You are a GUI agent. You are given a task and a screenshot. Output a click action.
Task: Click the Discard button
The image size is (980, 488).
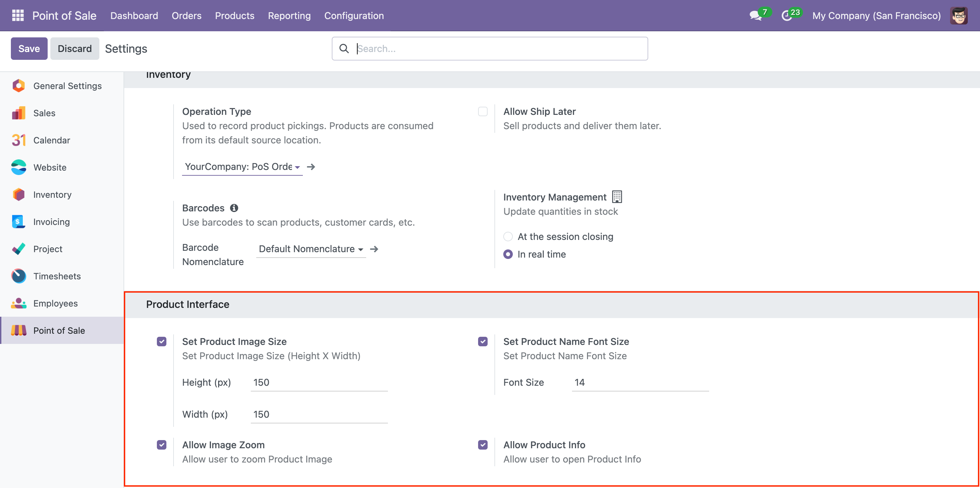(75, 48)
